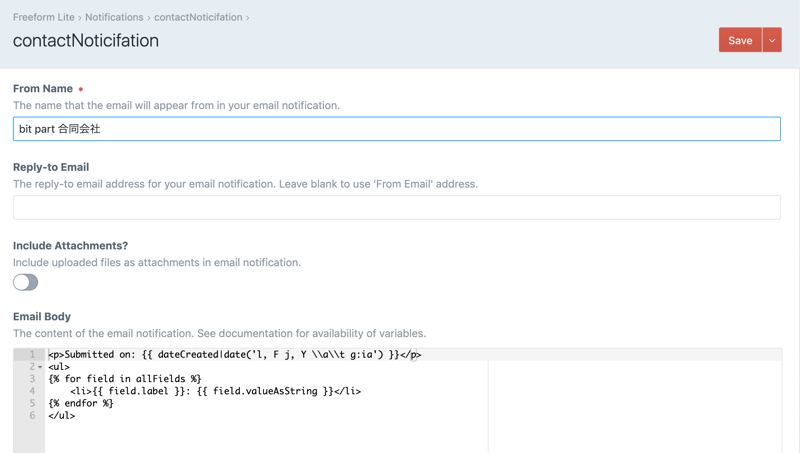The height and width of the screenshot is (453, 800).
Task: Click the contactNoticifation breadcrumb item
Action: 198,17
